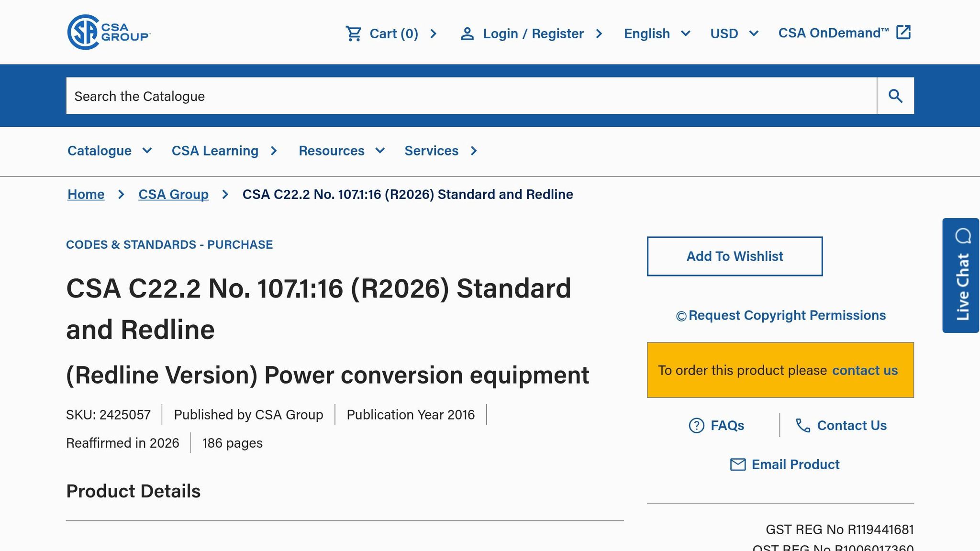Click the envelope icon for Email Product

(x=737, y=464)
